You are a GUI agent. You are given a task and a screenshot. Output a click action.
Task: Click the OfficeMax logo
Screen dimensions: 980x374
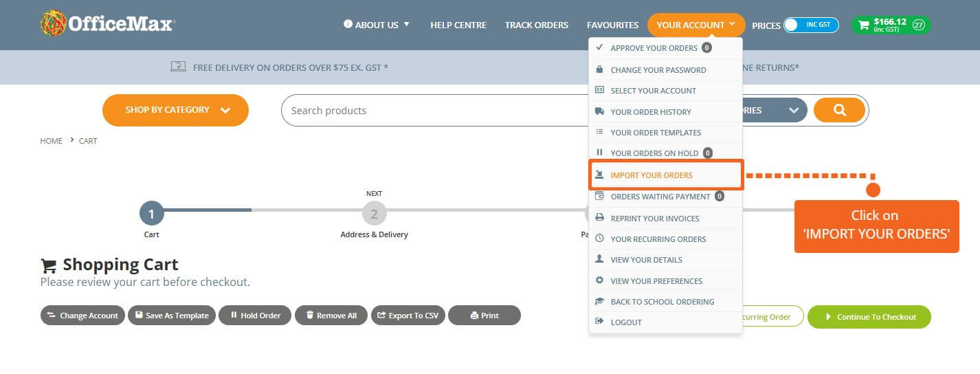click(x=108, y=23)
